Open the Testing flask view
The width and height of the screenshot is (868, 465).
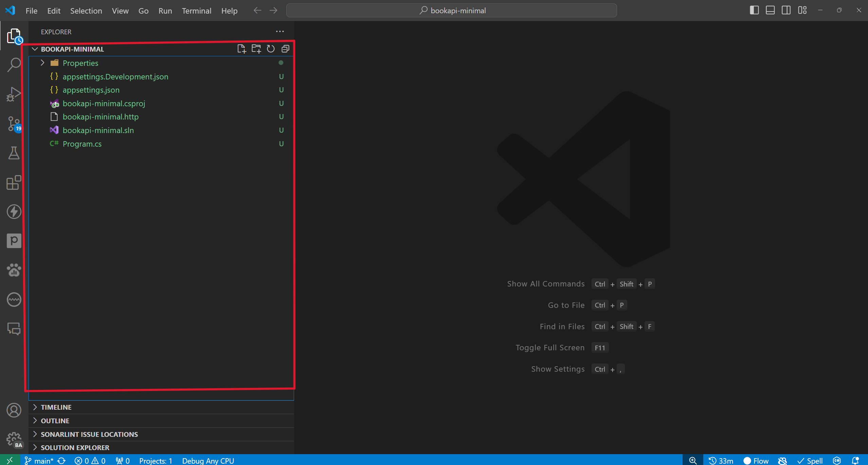14,153
